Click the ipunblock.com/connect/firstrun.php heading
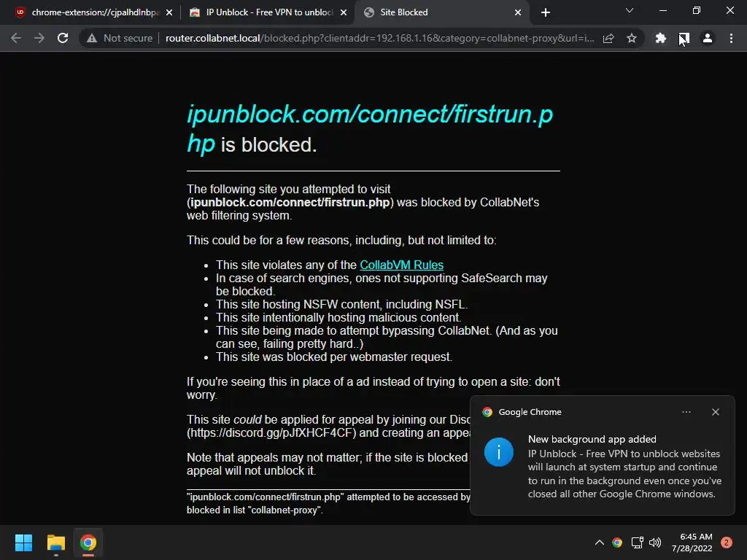 click(x=370, y=128)
